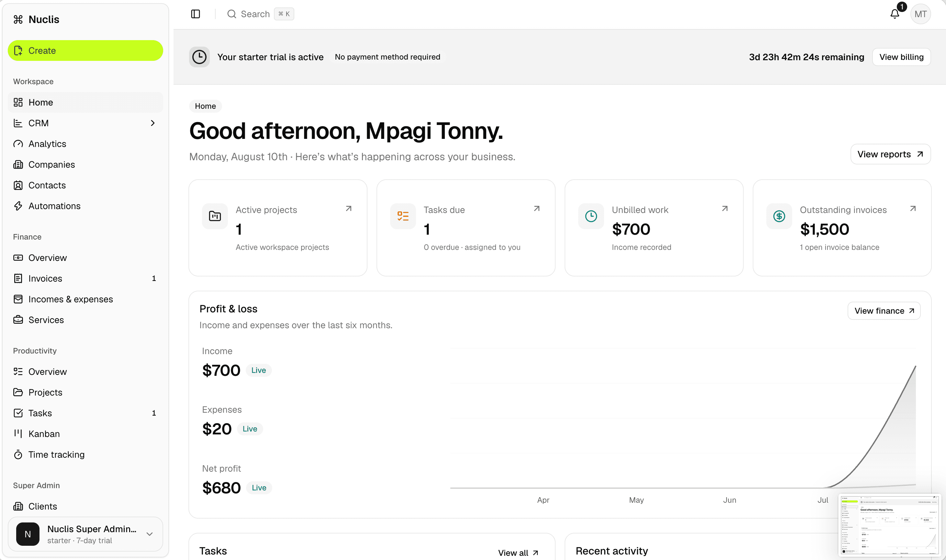Click the Active projects folder icon

click(215, 216)
